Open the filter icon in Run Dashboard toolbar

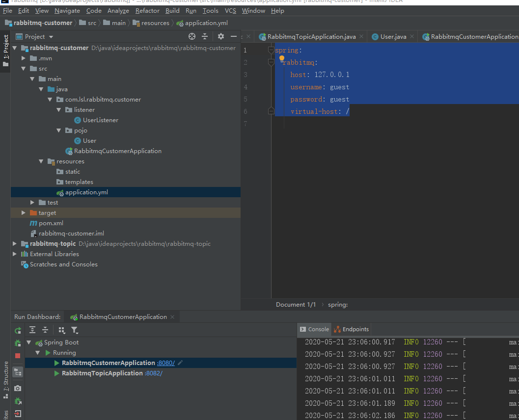(74, 330)
